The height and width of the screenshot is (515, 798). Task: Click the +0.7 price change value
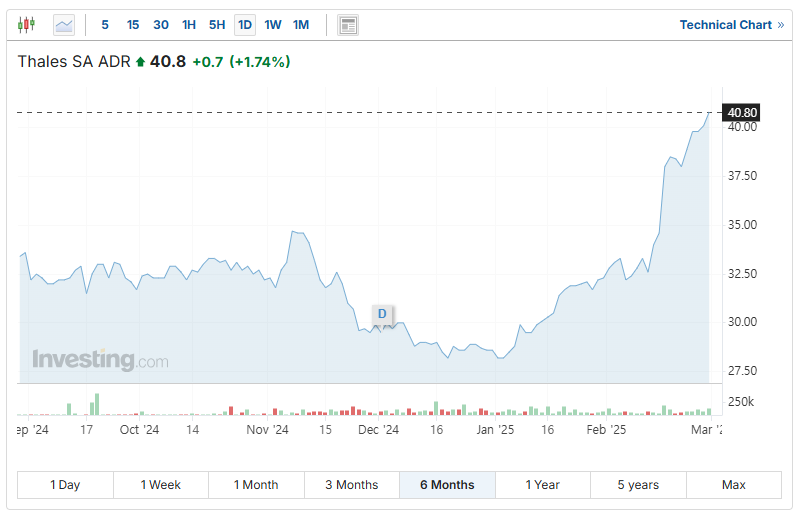click(x=208, y=62)
